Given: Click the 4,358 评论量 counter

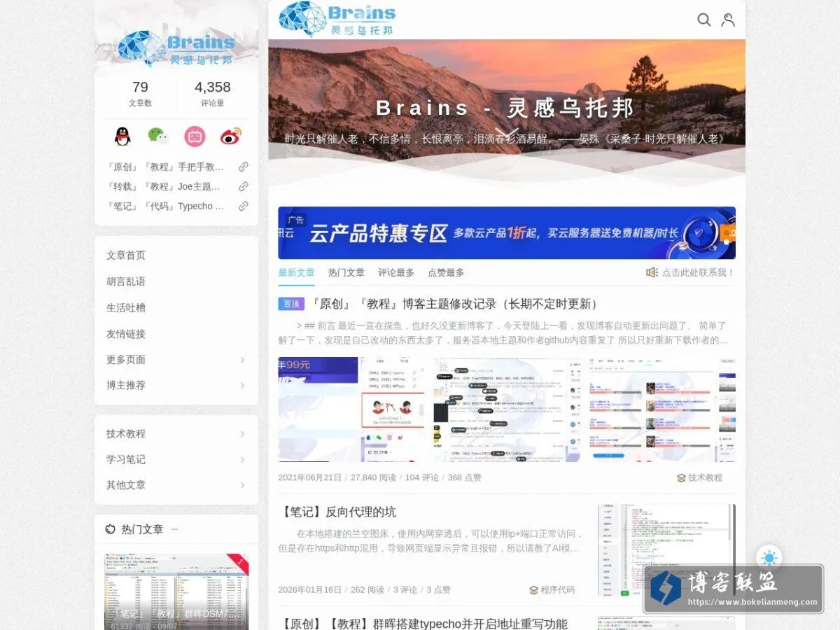Looking at the screenshot, I should [x=213, y=94].
